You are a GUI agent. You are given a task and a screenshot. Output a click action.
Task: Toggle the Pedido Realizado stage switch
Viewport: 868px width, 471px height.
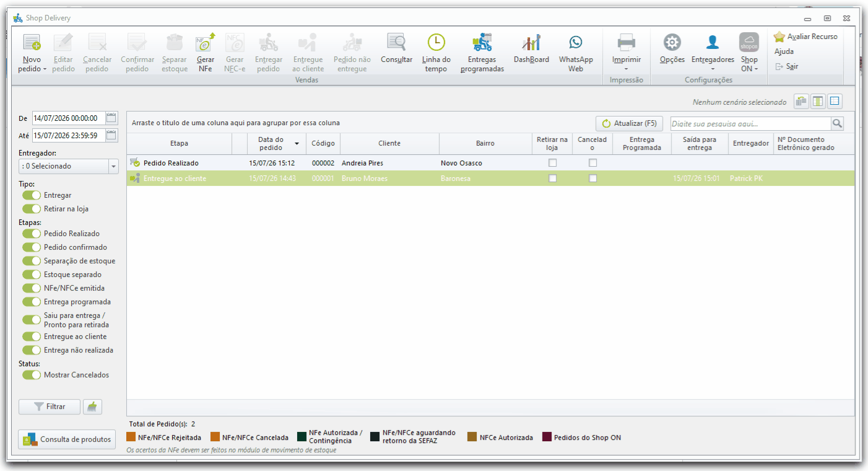coord(32,234)
